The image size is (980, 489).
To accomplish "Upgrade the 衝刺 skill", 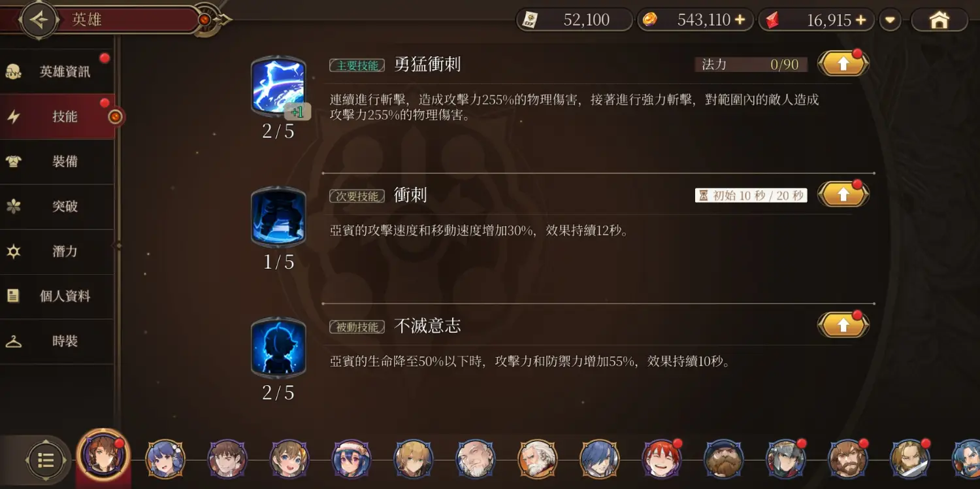I will pyautogui.click(x=843, y=195).
